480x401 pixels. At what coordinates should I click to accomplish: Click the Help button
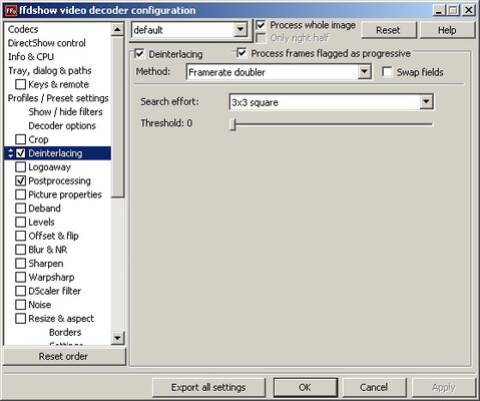point(447,30)
